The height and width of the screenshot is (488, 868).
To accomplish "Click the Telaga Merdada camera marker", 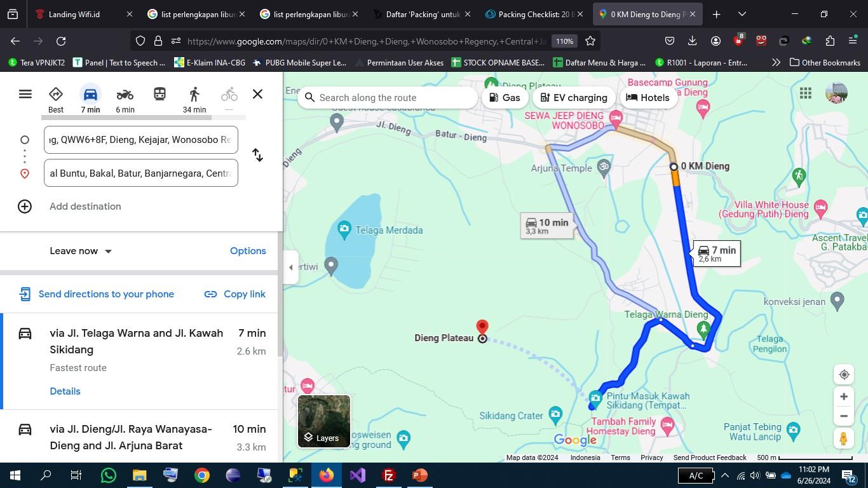I will 344,229.
